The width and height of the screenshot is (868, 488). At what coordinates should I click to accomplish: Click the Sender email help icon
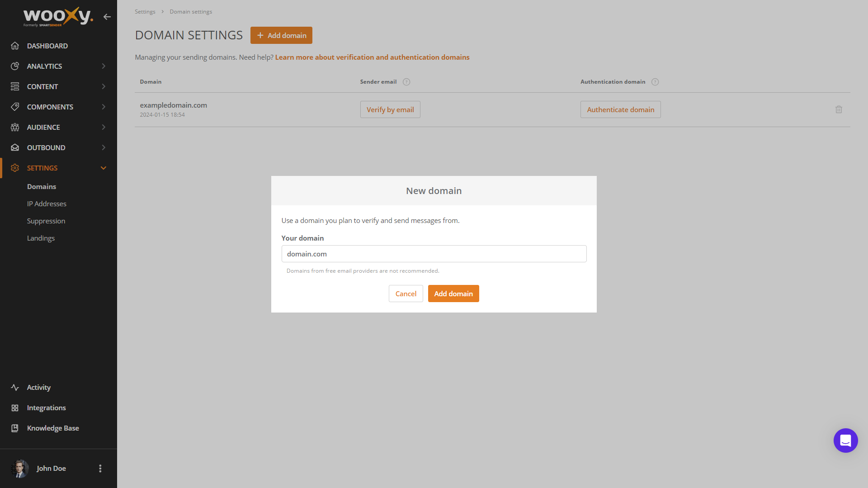point(406,82)
